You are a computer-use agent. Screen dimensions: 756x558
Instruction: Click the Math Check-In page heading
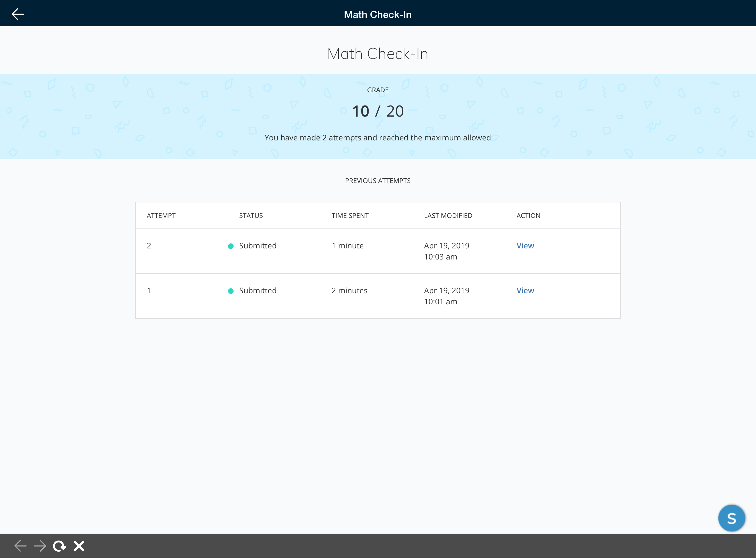point(378,54)
